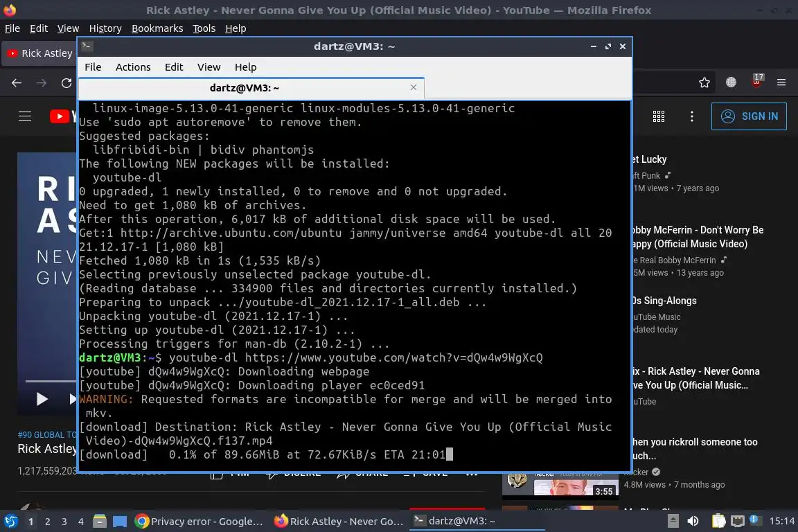Image resolution: width=798 pixels, height=532 pixels.
Task: Open the application launcher menu in the taskbar
Action: point(10,522)
